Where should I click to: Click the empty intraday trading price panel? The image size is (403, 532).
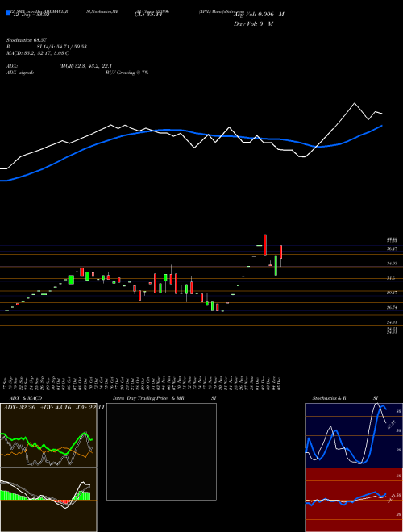coord(161,451)
